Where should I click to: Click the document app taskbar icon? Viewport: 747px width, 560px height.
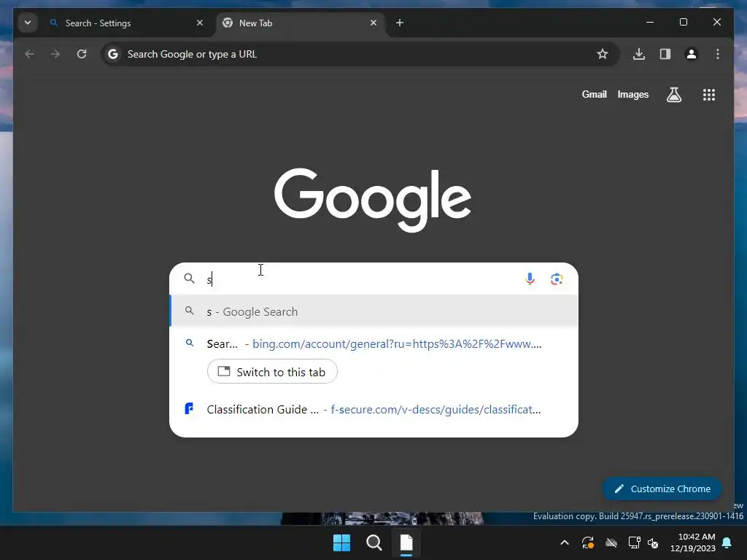pos(406,542)
